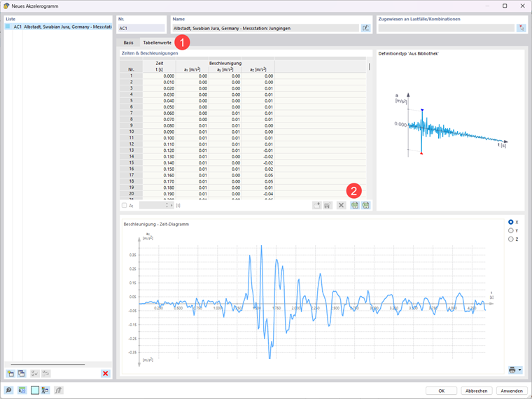Switch to the Tabellenwerte tab
Image resolution: width=532 pixels, height=399 pixels.
pos(157,43)
